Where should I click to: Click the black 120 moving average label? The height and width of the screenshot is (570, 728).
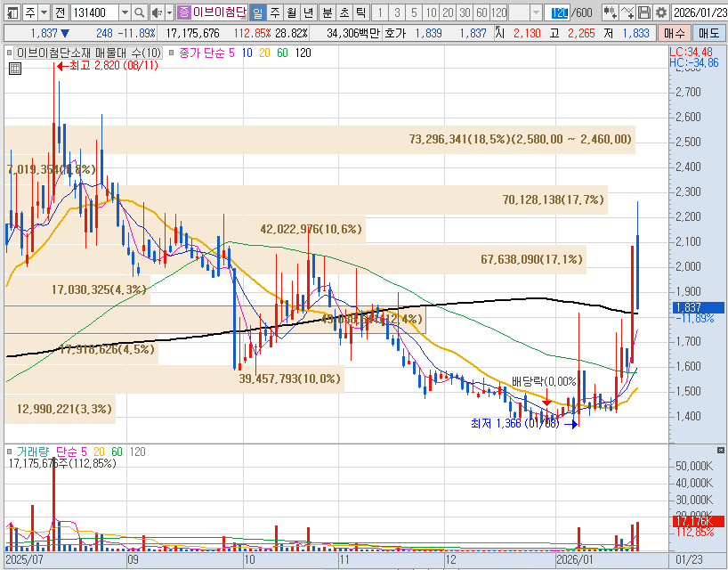303,53
